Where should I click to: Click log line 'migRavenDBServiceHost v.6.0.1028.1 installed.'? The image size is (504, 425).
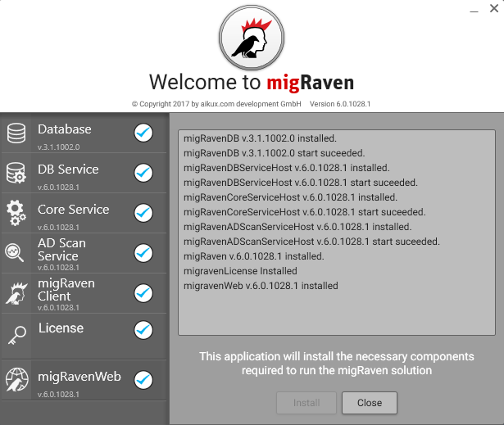coord(286,168)
